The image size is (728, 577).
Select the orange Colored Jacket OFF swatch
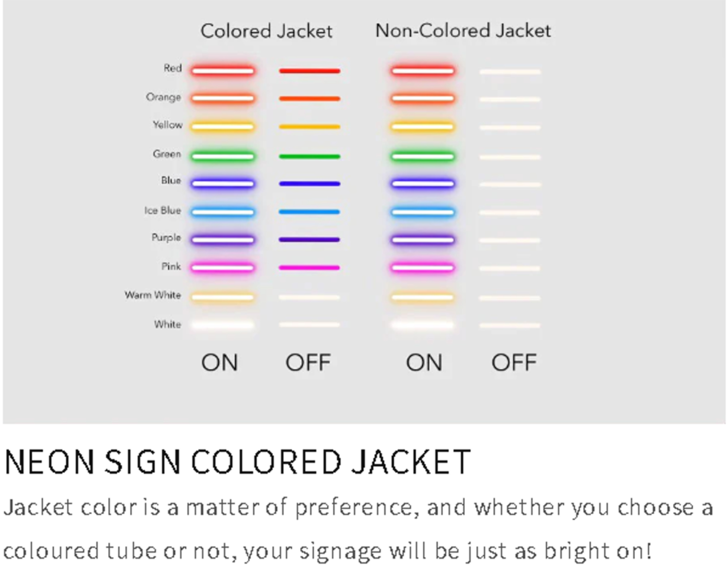[x=309, y=99]
